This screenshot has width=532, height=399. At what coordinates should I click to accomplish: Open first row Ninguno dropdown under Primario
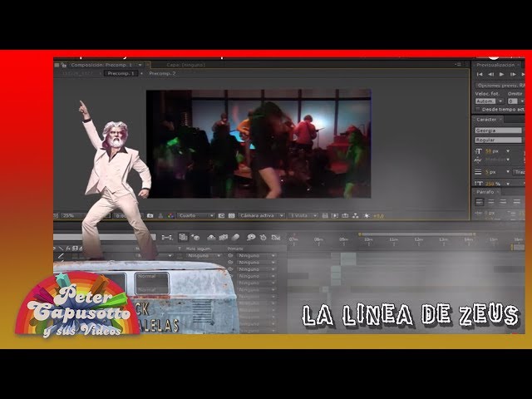point(257,255)
